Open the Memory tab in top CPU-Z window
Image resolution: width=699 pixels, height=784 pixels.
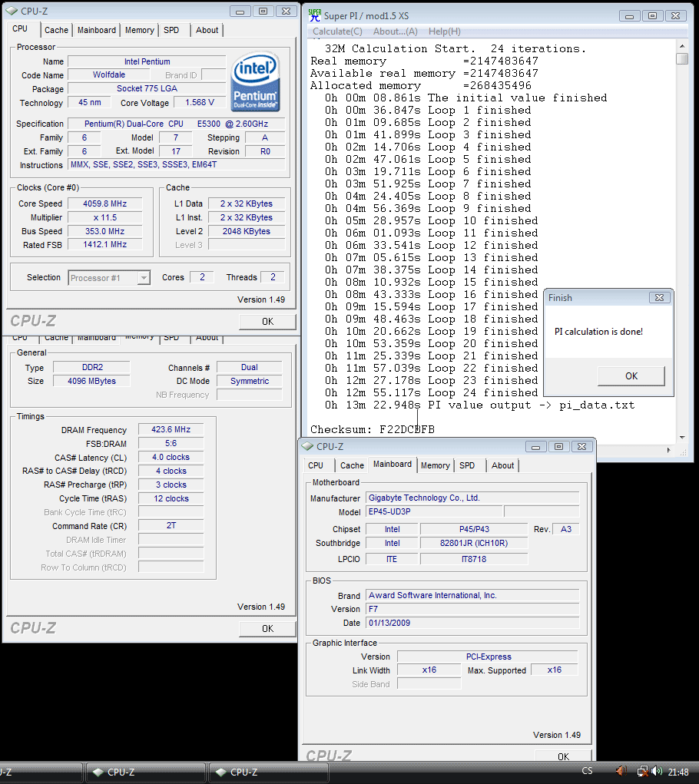pos(140,30)
